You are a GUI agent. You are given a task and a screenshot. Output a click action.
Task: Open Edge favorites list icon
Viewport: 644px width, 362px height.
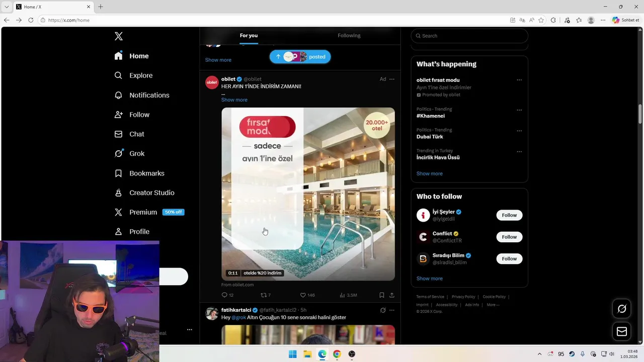(579, 20)
